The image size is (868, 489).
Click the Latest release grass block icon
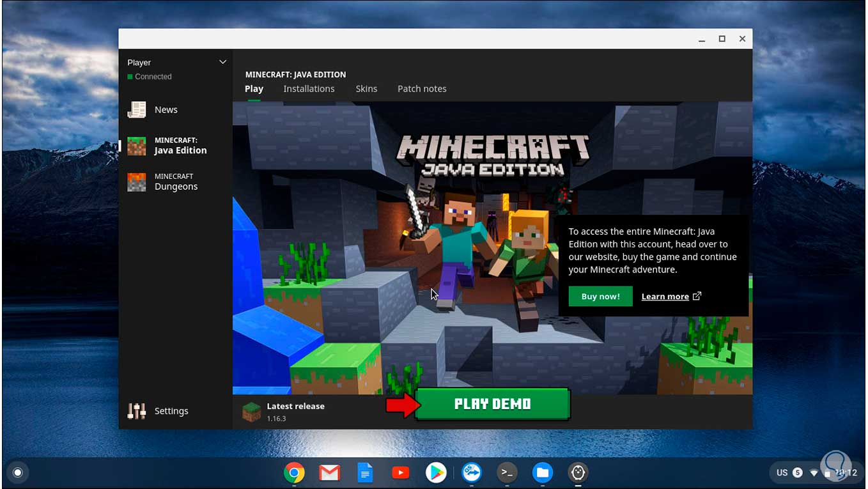click(252, 412)
